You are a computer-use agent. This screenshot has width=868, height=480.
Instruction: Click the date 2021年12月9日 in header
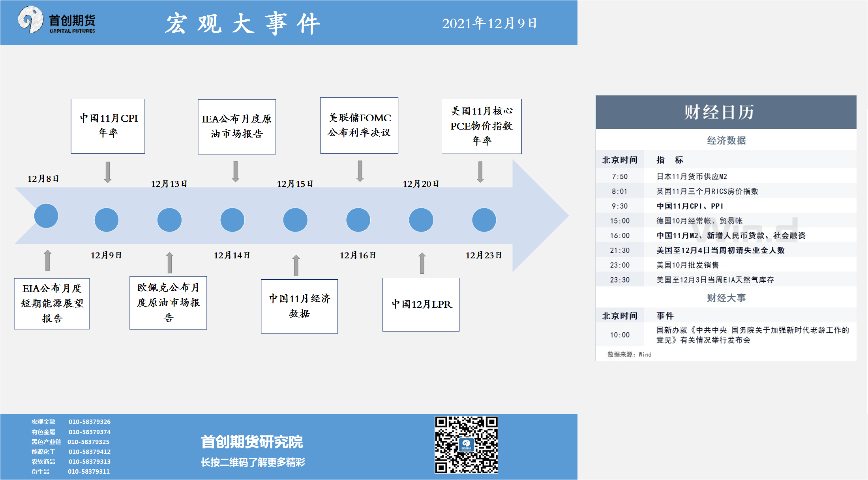tap(489, 23)
